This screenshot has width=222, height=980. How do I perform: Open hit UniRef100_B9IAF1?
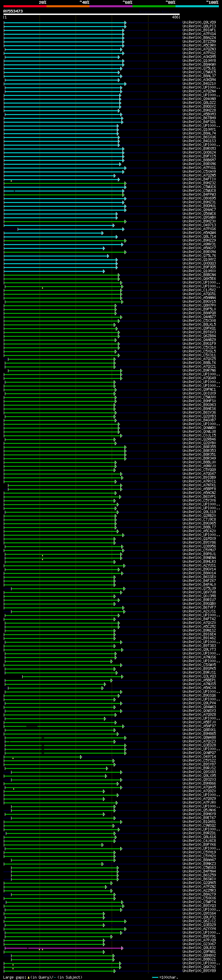click(199, 30)
